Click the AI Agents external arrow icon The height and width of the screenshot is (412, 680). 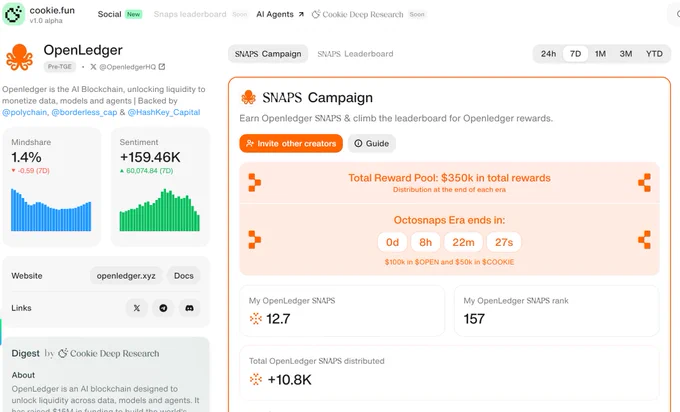point(301,14)
